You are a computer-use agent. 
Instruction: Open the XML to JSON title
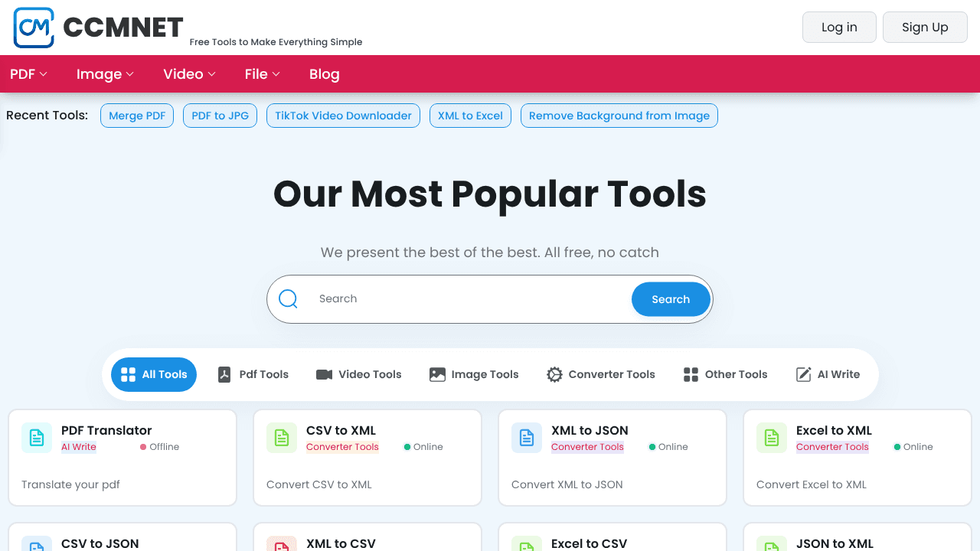590,430
